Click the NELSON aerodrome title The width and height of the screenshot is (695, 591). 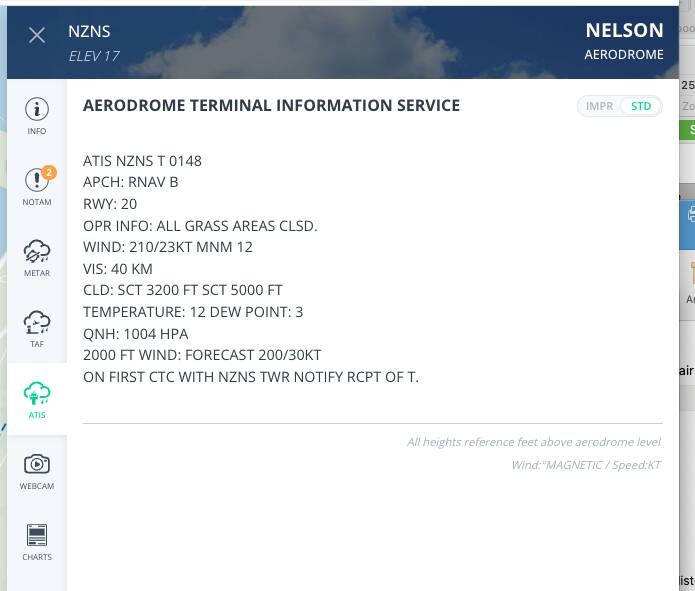click(x=624, y=31)
